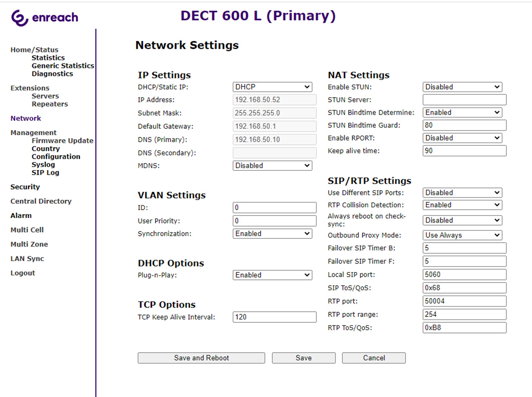Expand the MDNS dropdown

click(272, 166)
